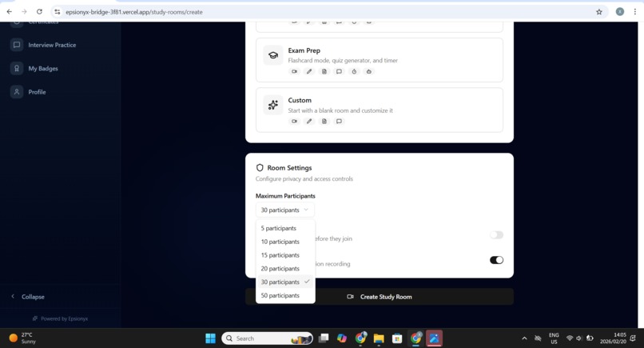Open the Chrome three-dot menu
644x348 pixels.
point(634,12)
